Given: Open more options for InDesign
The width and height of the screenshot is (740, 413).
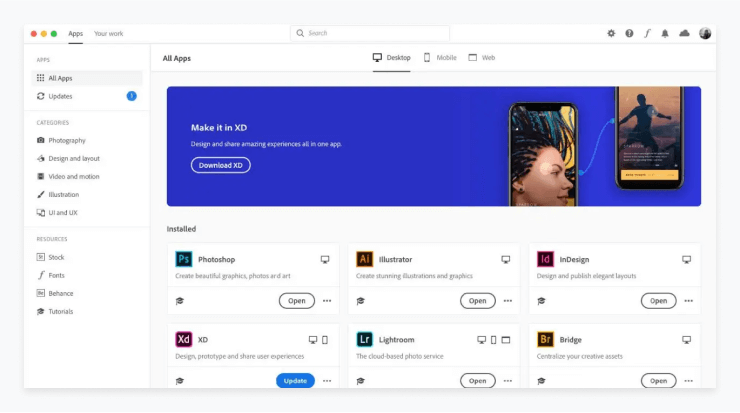Looking at the screenshot, I should (689, 301).
